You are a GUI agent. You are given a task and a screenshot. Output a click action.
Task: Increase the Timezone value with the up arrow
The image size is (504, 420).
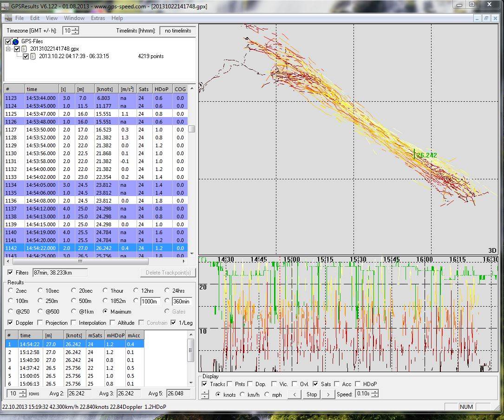pyautogui.click(x=76, y=29)
